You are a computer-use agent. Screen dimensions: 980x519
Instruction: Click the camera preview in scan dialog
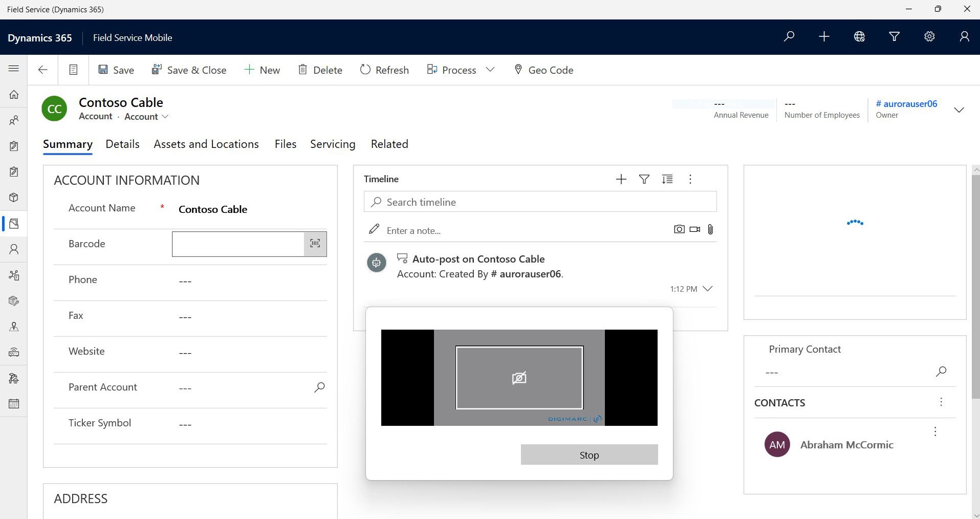coord(519,378)
